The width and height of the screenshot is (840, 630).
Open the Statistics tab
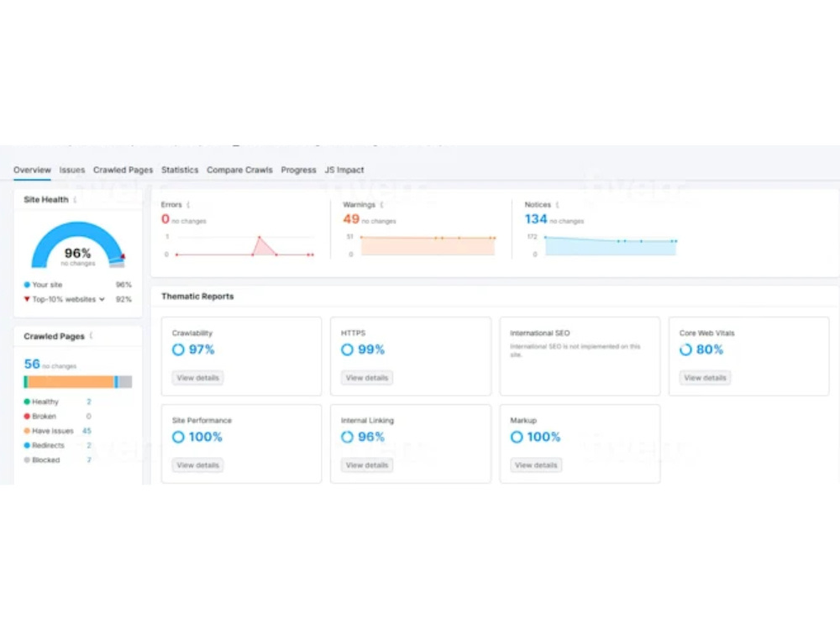(x=180, y=170)
